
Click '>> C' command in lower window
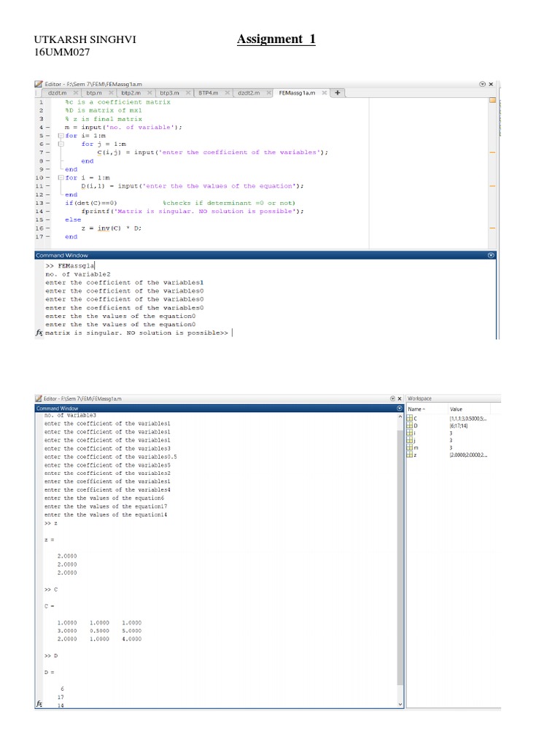tap(51, 589)
